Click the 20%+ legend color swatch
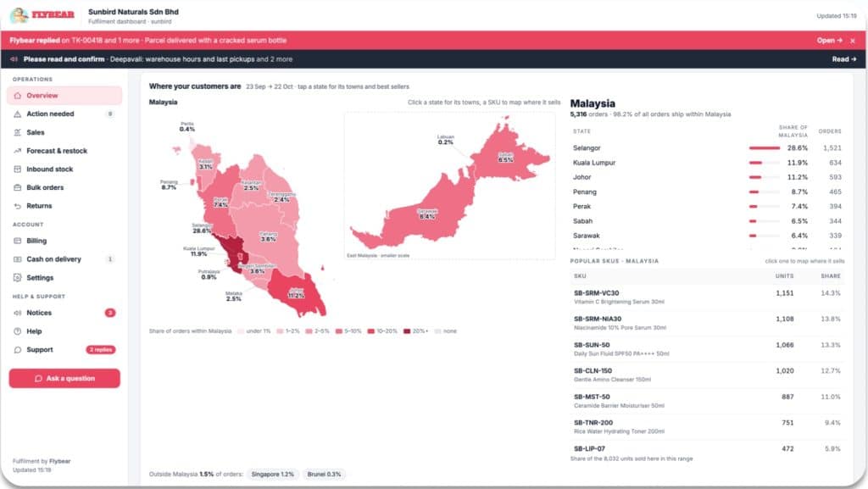 pos(407,331)
